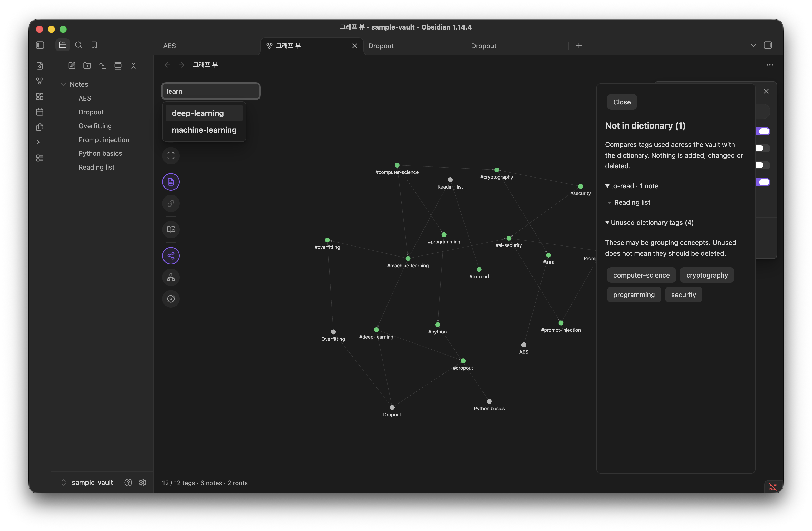Click the list-layout ribbon icon below command palette

[40, 158]
